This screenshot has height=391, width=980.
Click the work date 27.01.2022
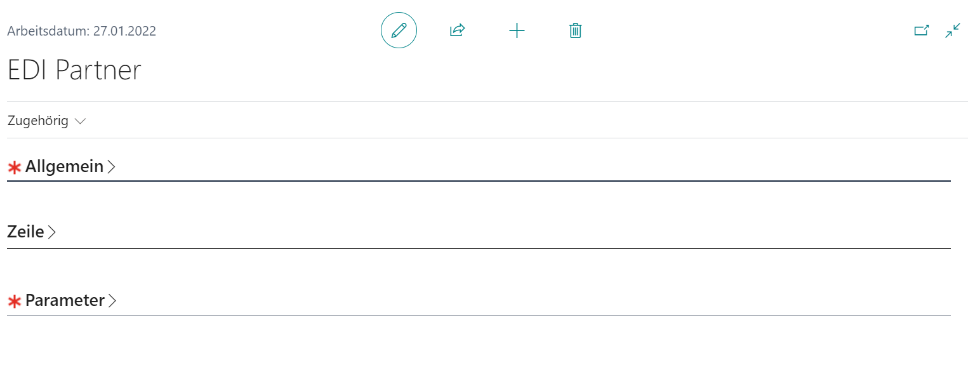coord(124,30)
